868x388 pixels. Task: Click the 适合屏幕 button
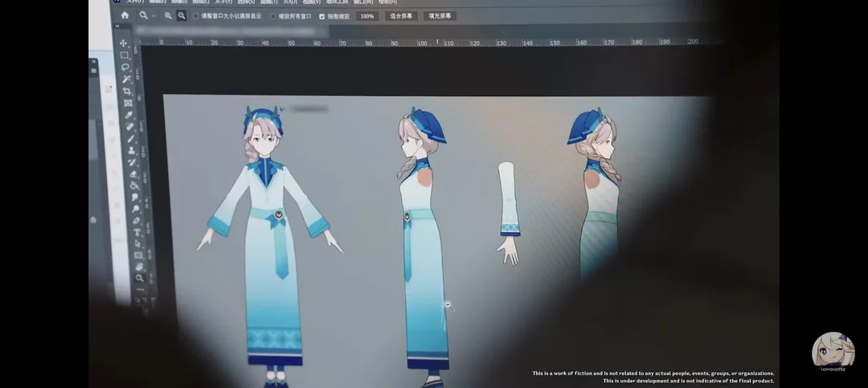401,16
